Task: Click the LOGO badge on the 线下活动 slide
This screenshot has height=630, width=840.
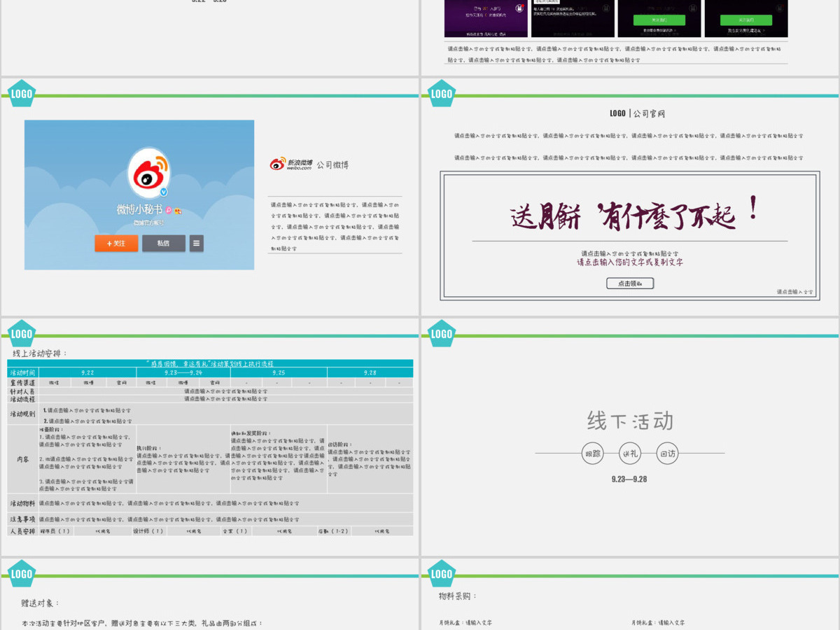Action: [442, 334]
